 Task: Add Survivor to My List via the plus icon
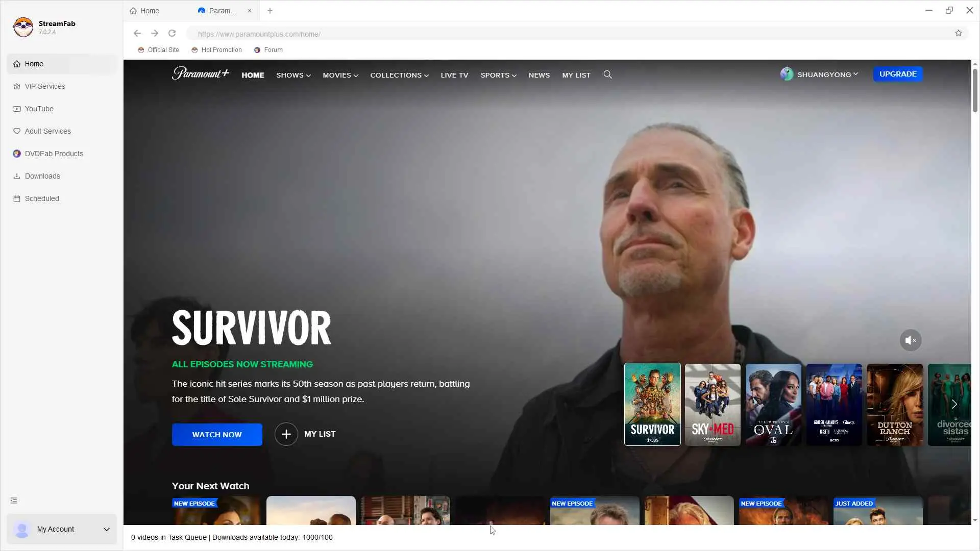tap(286, 434)
